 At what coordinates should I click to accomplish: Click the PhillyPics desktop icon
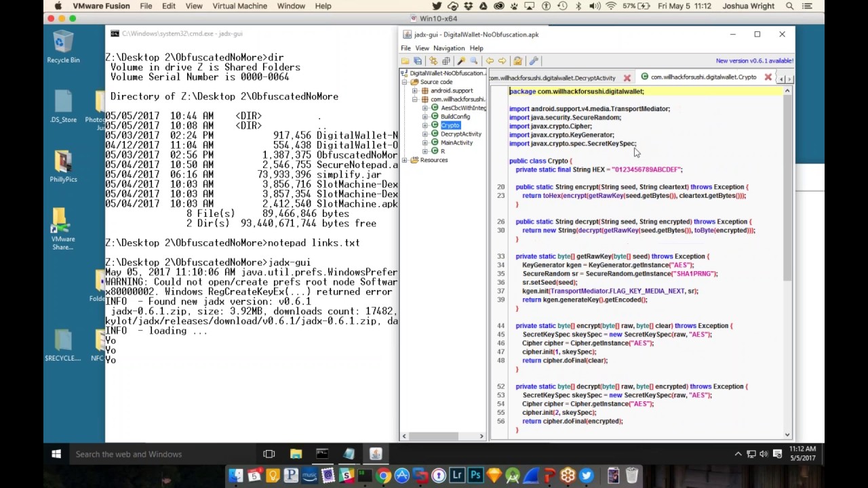click(x=63, y=166)
